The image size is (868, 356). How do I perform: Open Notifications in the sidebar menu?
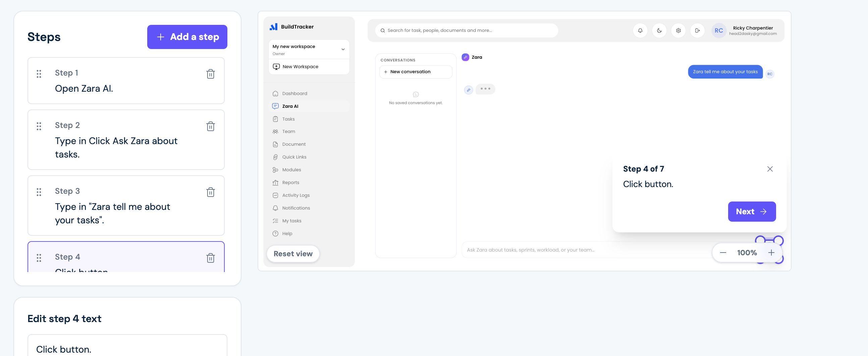pos(309,208)
